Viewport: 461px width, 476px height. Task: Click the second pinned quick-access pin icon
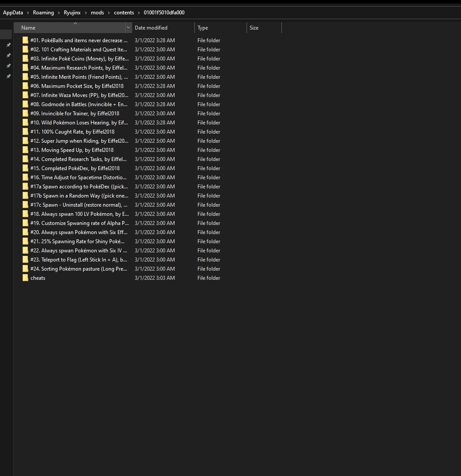9,55
